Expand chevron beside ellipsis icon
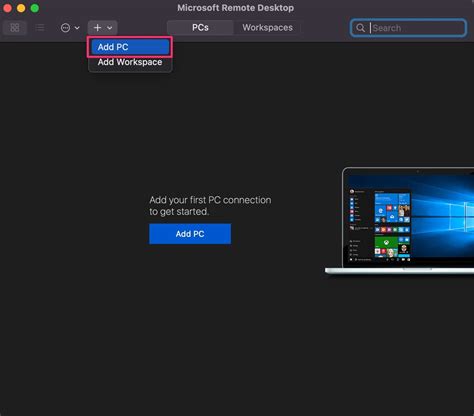 77,28
